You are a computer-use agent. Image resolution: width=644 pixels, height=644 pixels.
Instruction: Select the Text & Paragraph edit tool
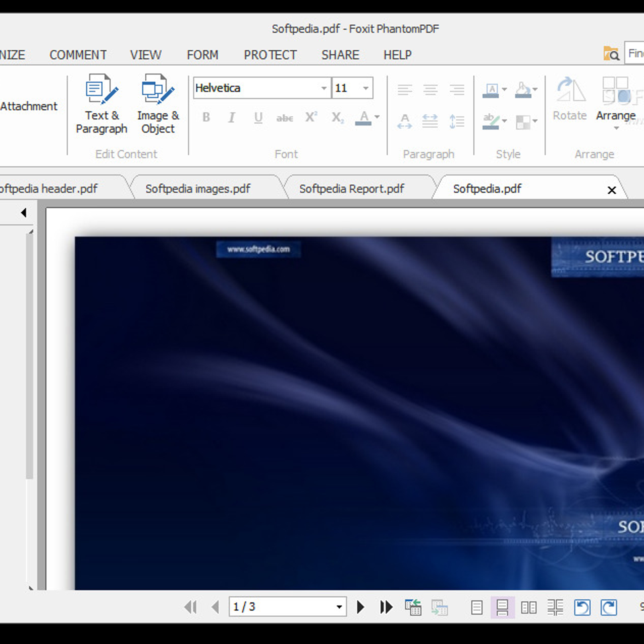[x=101, y=104]
